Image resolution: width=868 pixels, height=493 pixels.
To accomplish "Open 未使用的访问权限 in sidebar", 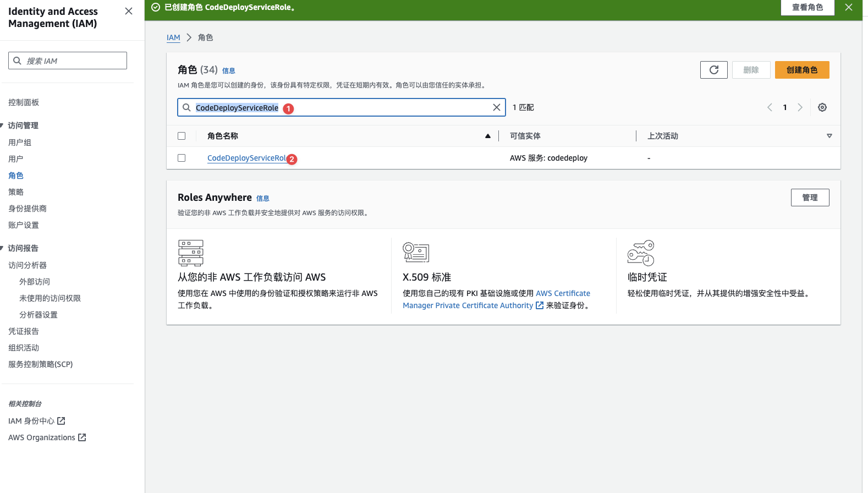I will (x=50, y=298).
